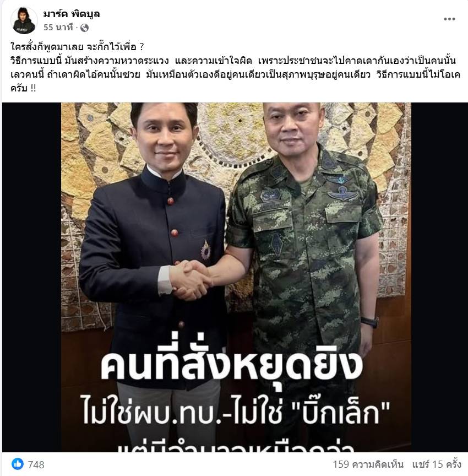468x476 pixels.
Task: Click the globe public-audience icon
Action: click(84, 28)
